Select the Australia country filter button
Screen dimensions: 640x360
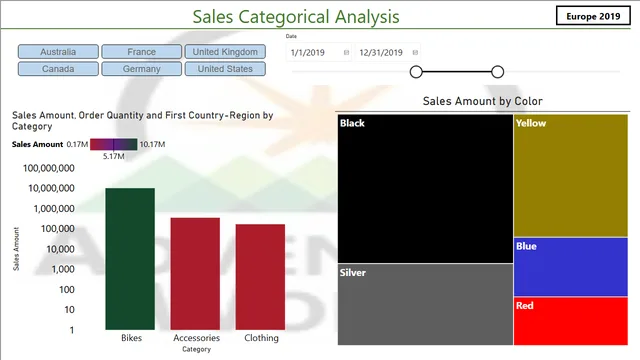click(58, 52)
